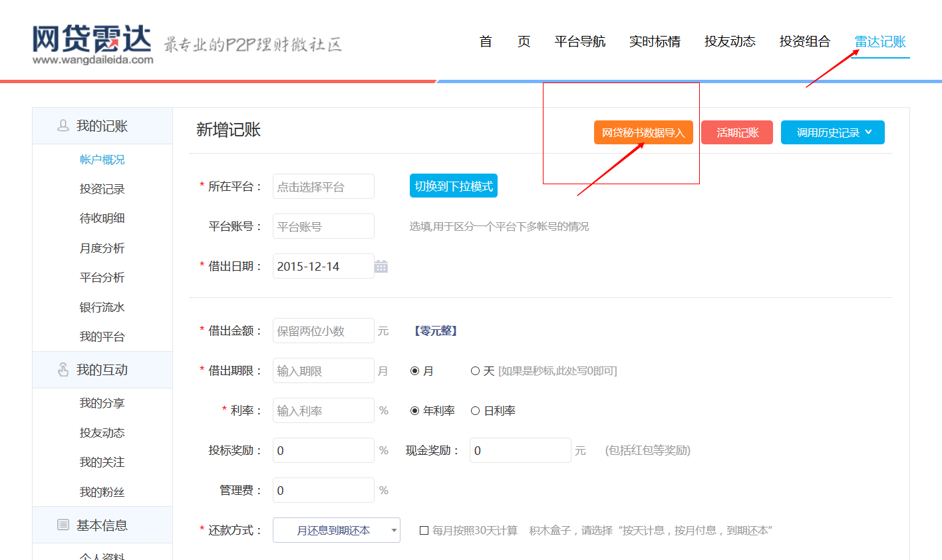This screenshot has height=560, width=942.
Task: Click the 选填,用于区分一个平台下多帐号的情况 hint text
Action: 499,227
